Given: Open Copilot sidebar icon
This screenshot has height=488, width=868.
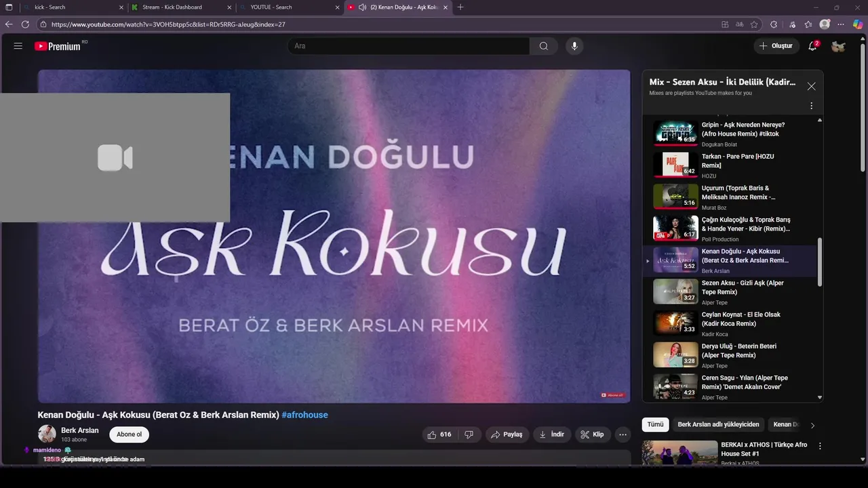Looking at the screenshot, I should point(858,24).
